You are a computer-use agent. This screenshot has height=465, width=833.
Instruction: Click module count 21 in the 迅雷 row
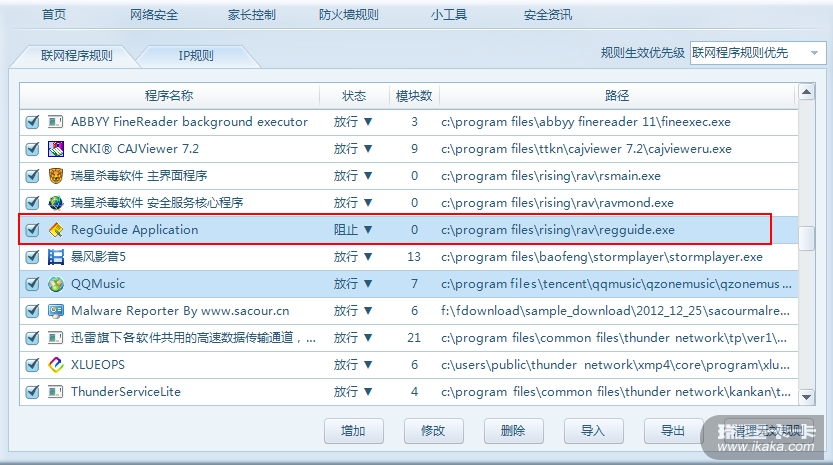pos(414,338)
